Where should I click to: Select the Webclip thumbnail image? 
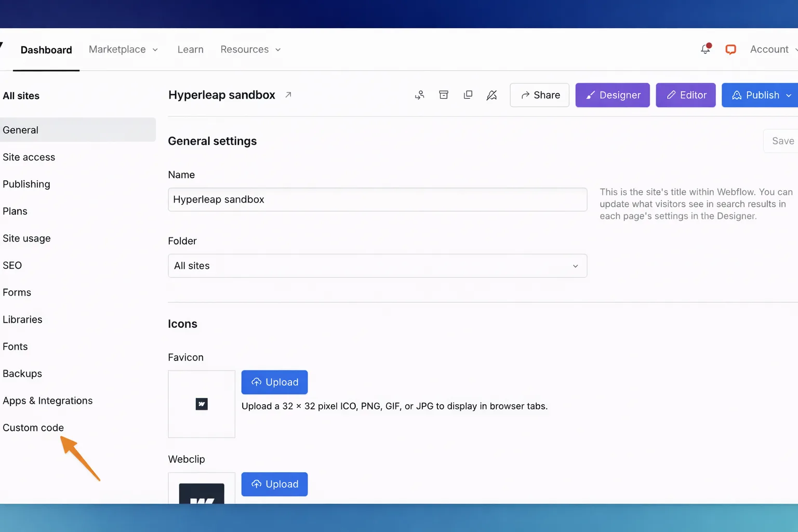pos(202,494)
